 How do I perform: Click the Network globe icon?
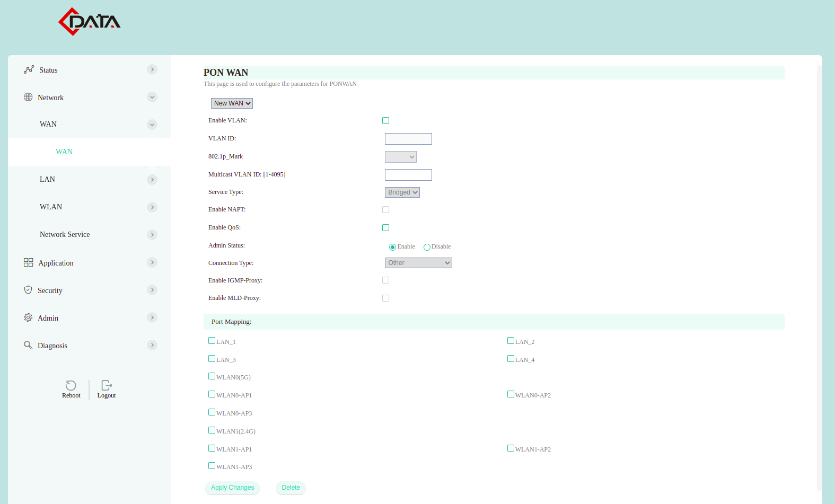[x=28, y=97]
